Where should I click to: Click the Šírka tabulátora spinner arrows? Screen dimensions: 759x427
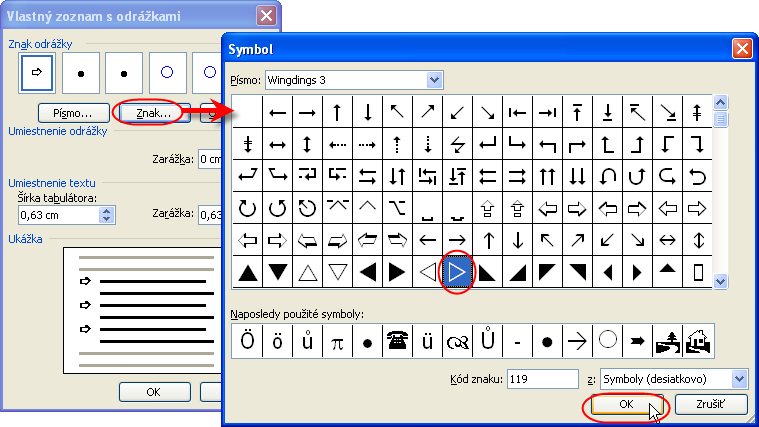click(108, 214)
